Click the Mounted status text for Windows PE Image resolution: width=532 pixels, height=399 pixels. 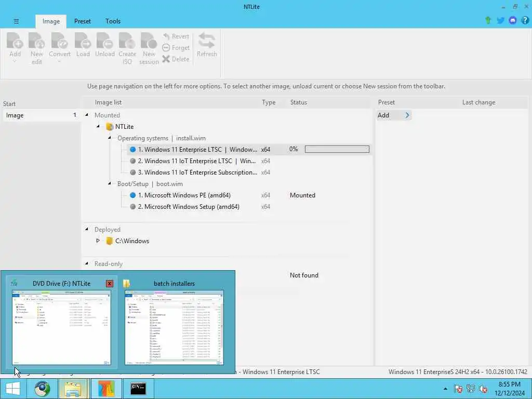coord(302,195)
